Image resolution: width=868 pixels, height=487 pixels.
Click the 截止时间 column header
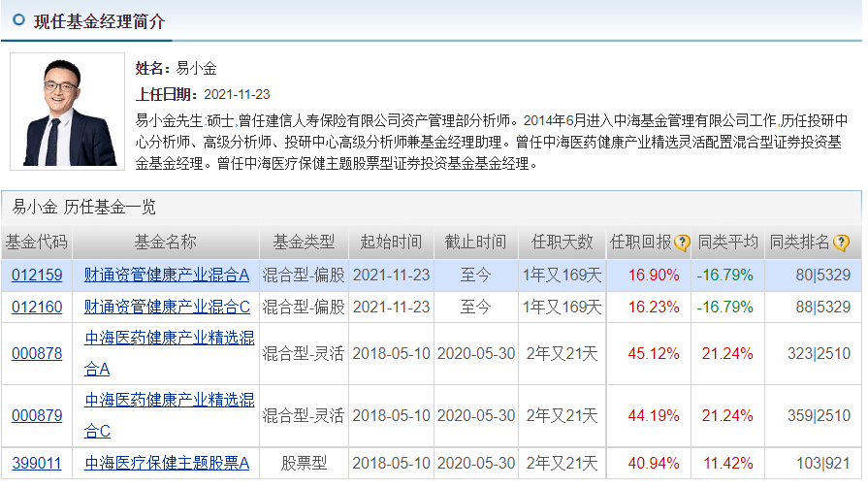coord(475,243)
